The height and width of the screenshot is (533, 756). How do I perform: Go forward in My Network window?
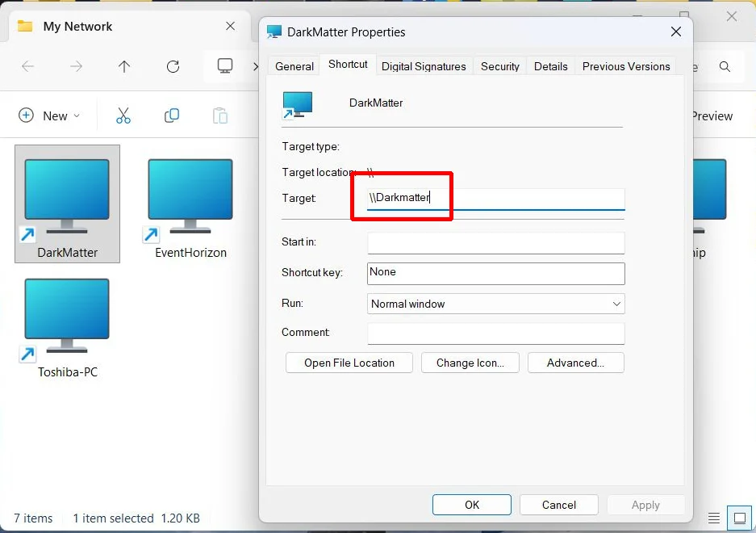pyautogui.click(x=76, y=66)
